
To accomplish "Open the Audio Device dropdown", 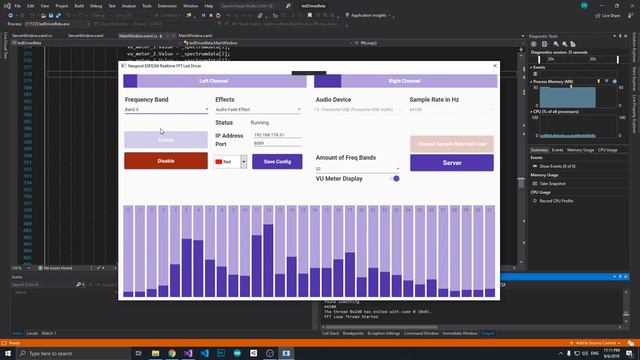I will click(358, 109).
